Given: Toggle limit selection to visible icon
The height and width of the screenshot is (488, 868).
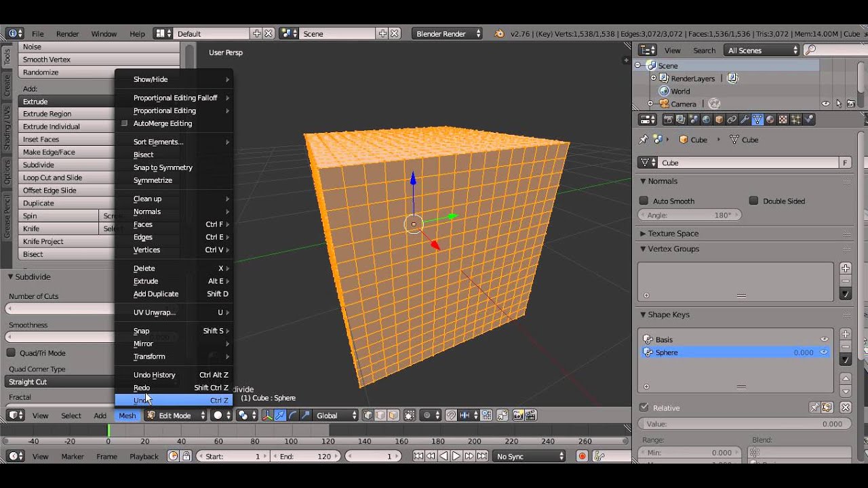Looking at the screenshot, I should [409, 415].
